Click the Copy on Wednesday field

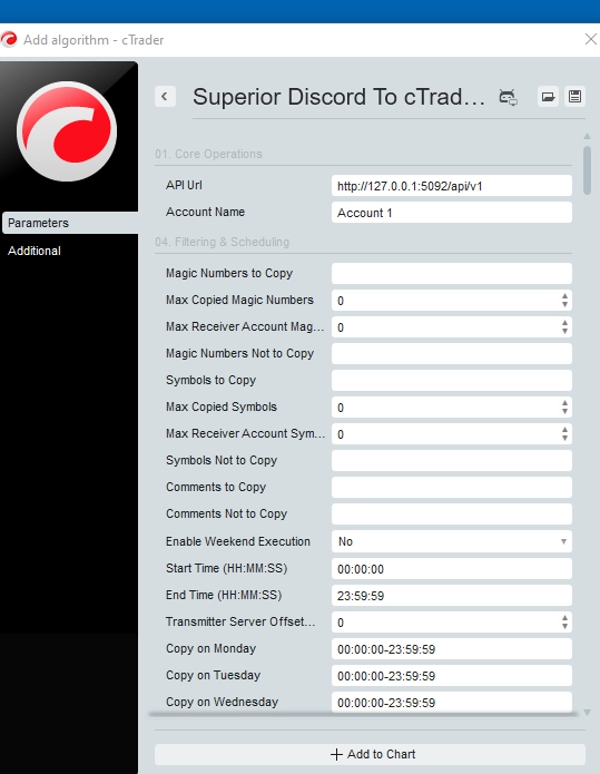(451, 701)
